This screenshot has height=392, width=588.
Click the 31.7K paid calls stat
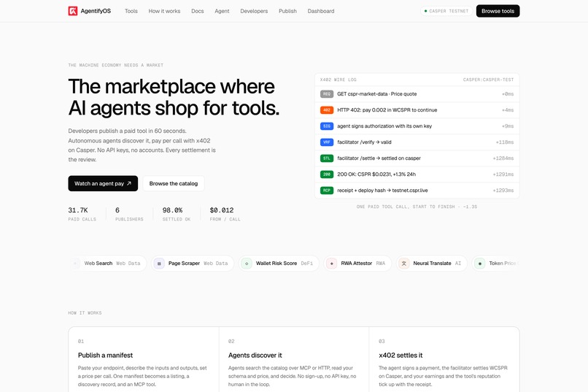tap(82, 214)
